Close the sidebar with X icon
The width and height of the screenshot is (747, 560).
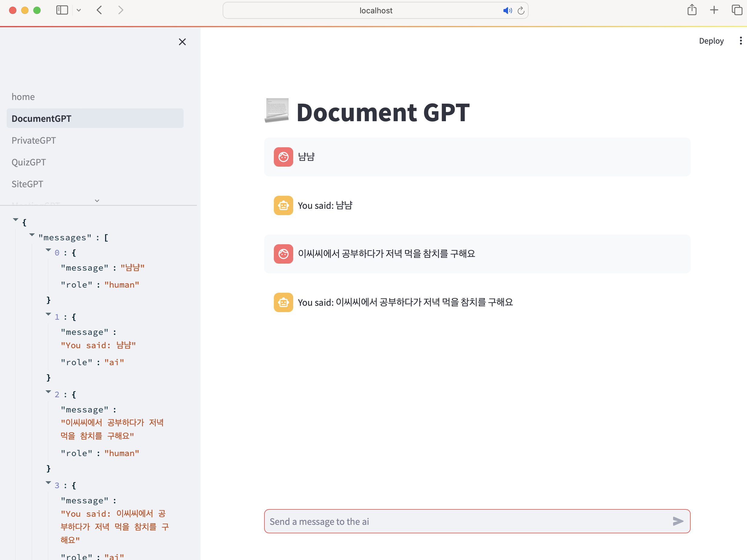pos(182,42)
